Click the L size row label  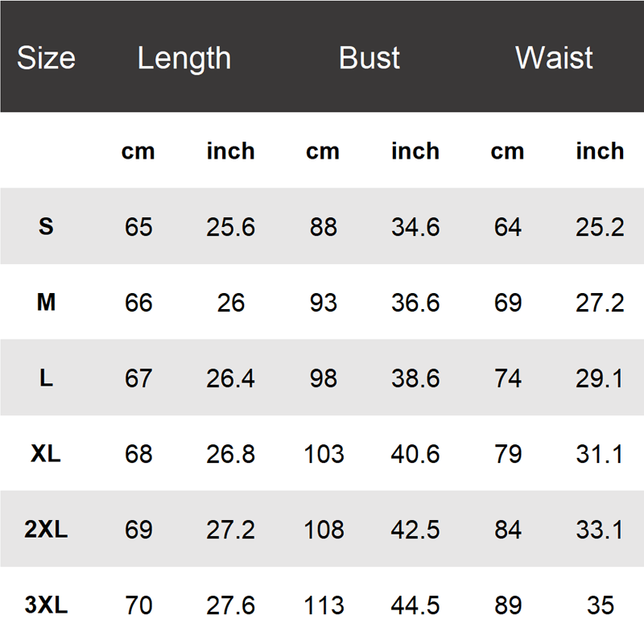(x=46, y=378)
